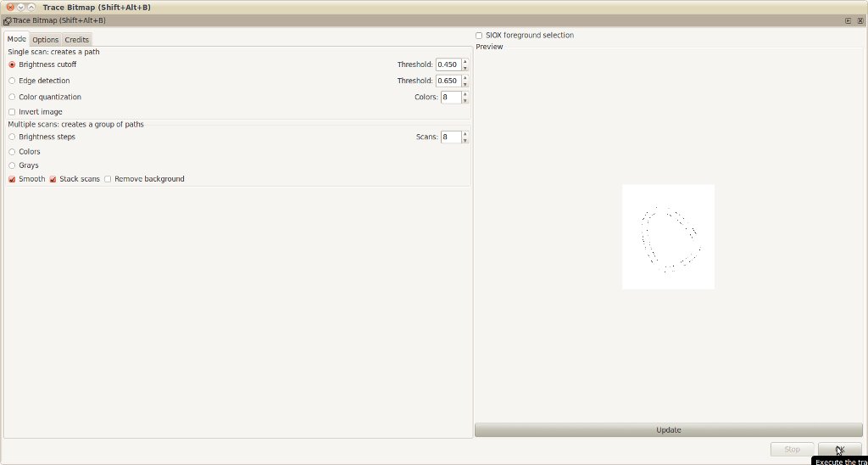Screen dimensions: 868x465
Task: Click the Scans count input field
Action: point(451,137)
